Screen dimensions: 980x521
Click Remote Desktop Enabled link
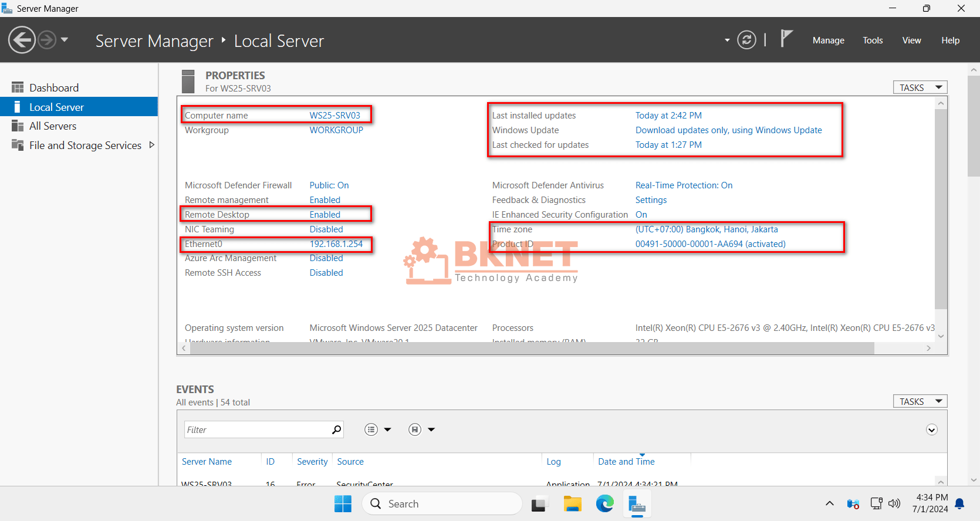tap(325, 215)
